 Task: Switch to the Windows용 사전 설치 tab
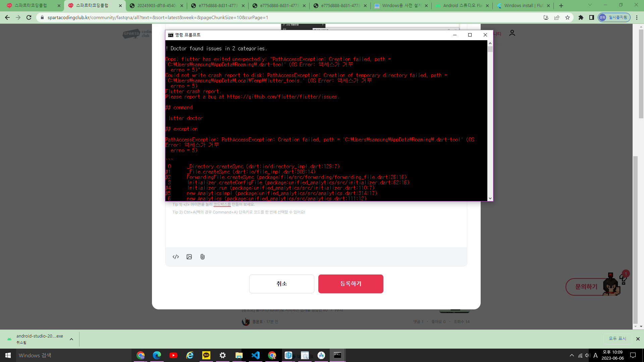(401, 6)
